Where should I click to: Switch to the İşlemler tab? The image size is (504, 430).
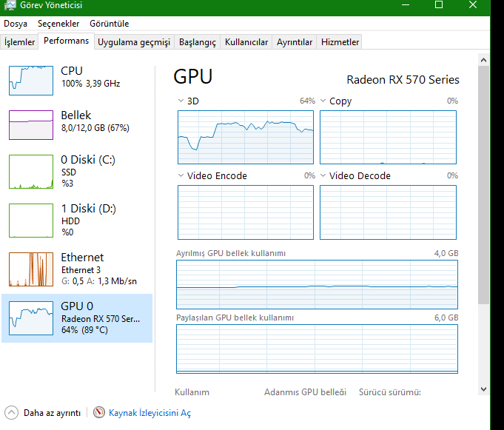(x=19, y=42)
